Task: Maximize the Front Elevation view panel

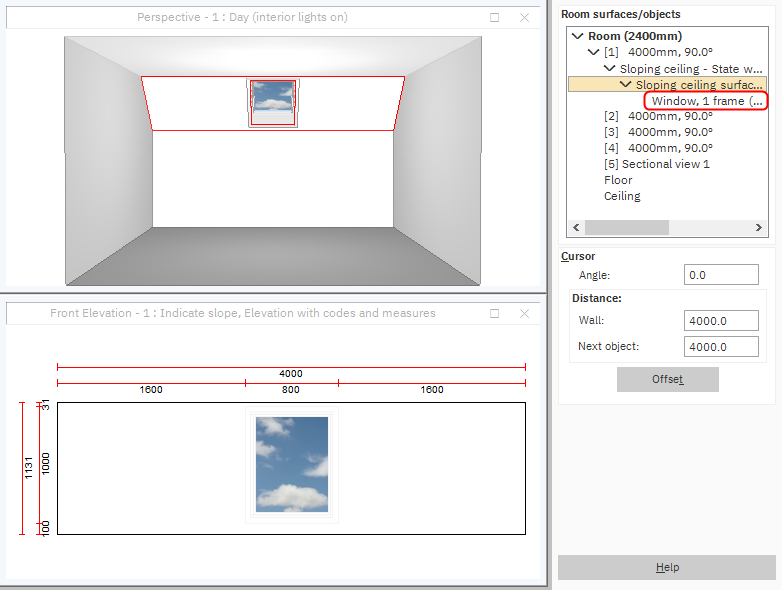Action: (x=495, y=313)
